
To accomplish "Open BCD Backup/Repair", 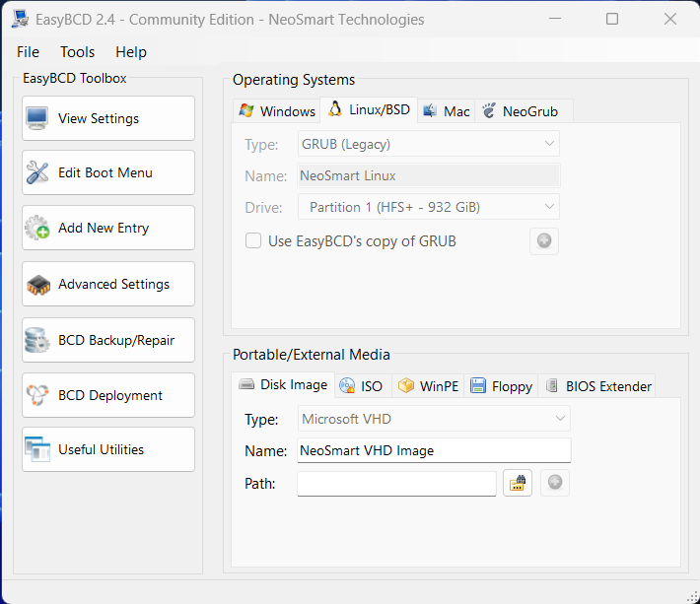I will [108, 340].
